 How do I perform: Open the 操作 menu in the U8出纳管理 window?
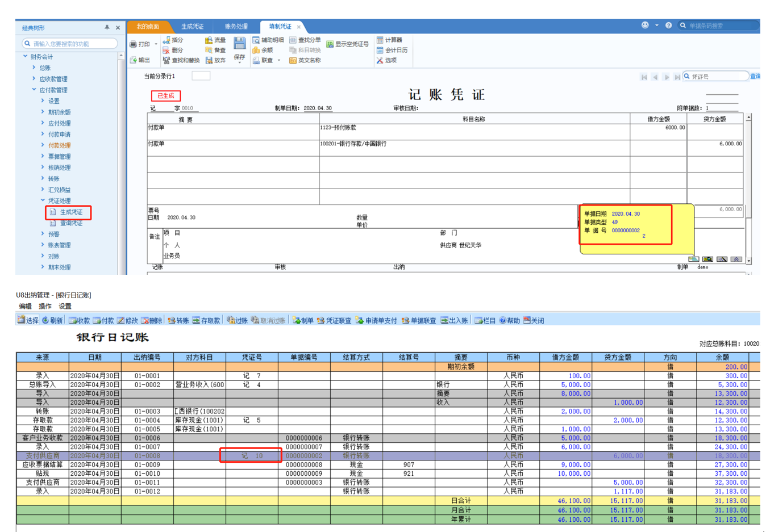click(45, 306)
